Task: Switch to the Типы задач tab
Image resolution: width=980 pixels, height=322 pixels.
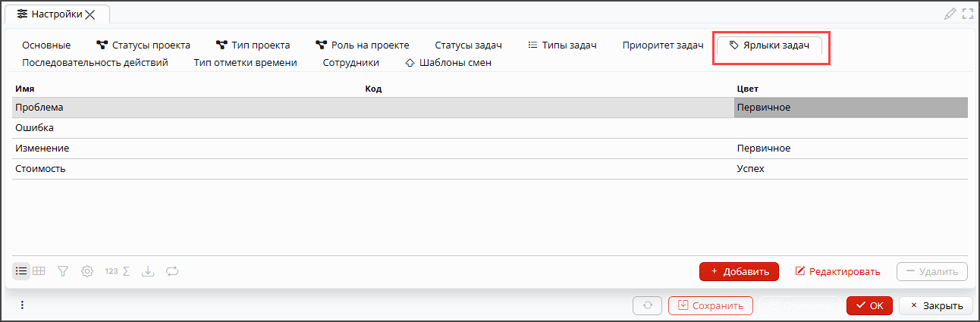Action: (562, 45)
